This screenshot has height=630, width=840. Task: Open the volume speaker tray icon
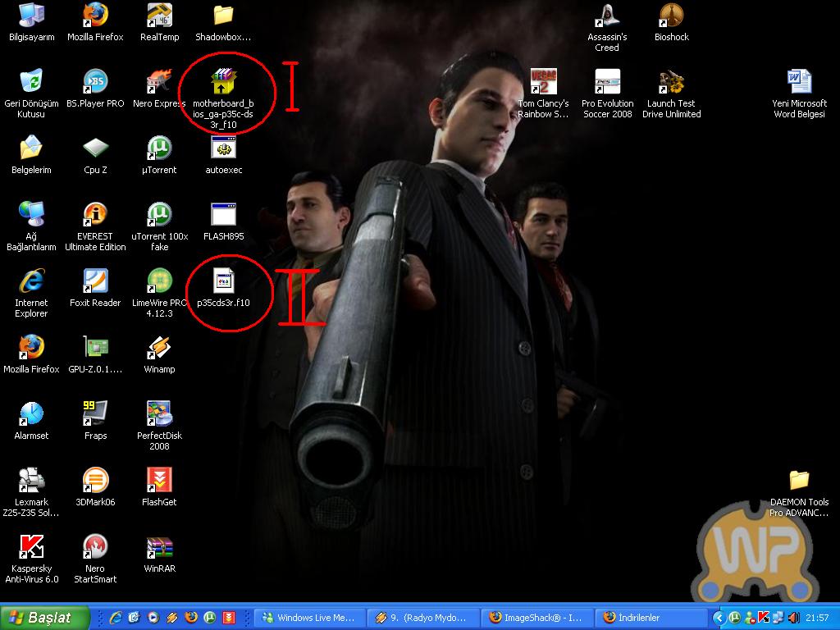793,618
